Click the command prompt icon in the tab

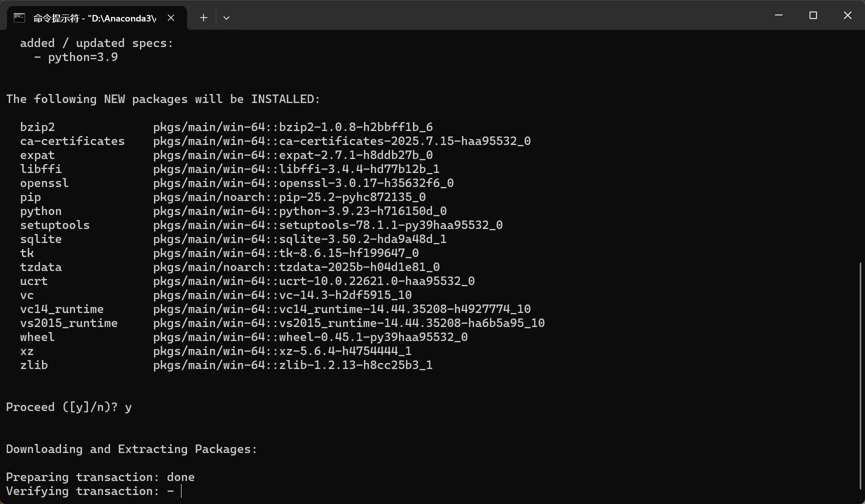[19, 18]
